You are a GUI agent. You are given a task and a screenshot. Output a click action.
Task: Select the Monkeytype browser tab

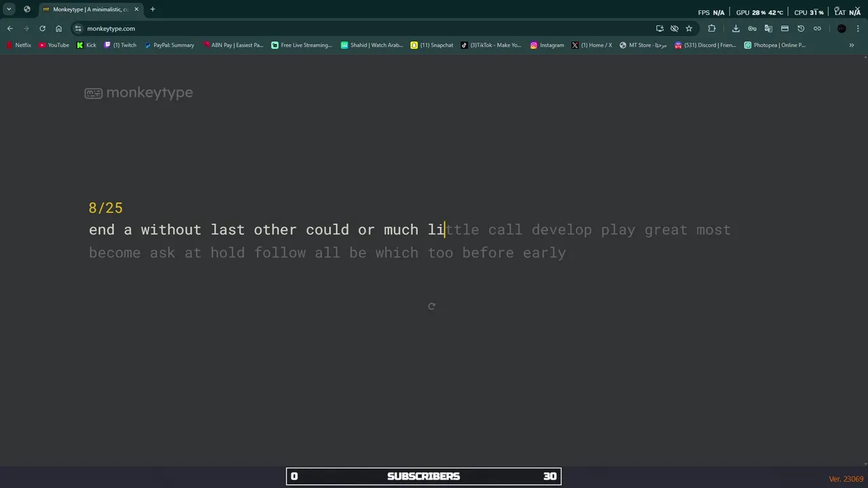pos(90,9)
